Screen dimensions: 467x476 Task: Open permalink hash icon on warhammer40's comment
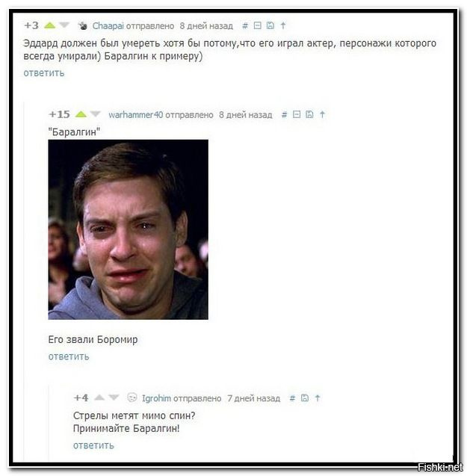click(284, 115)
